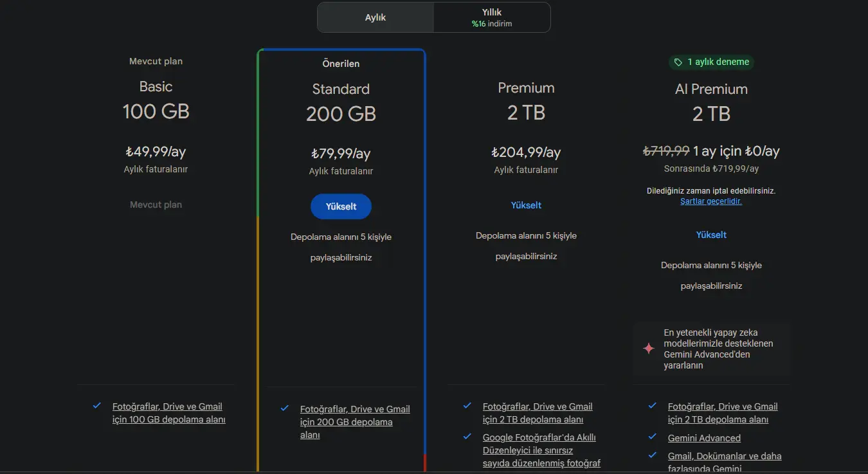This screenshot has width=868, height=474.
Task: Switch to Yıllık billing tab
Action: [x=492, y=17]
